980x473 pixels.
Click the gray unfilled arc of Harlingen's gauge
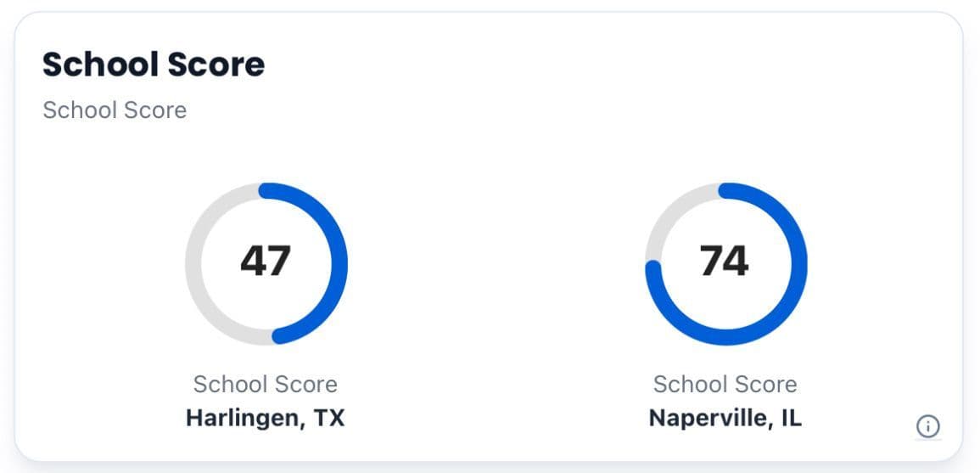click(193, 263)
